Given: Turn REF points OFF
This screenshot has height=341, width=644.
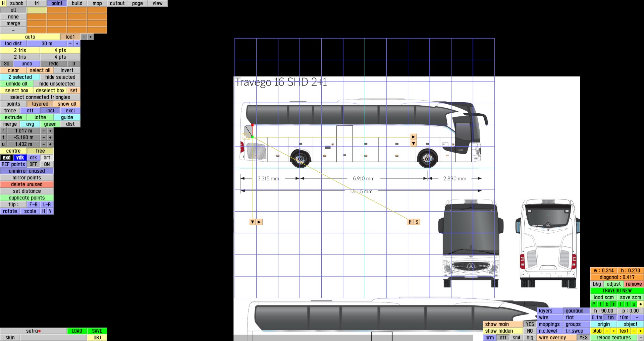Looking at the screenshot, I should pos(34,164).
